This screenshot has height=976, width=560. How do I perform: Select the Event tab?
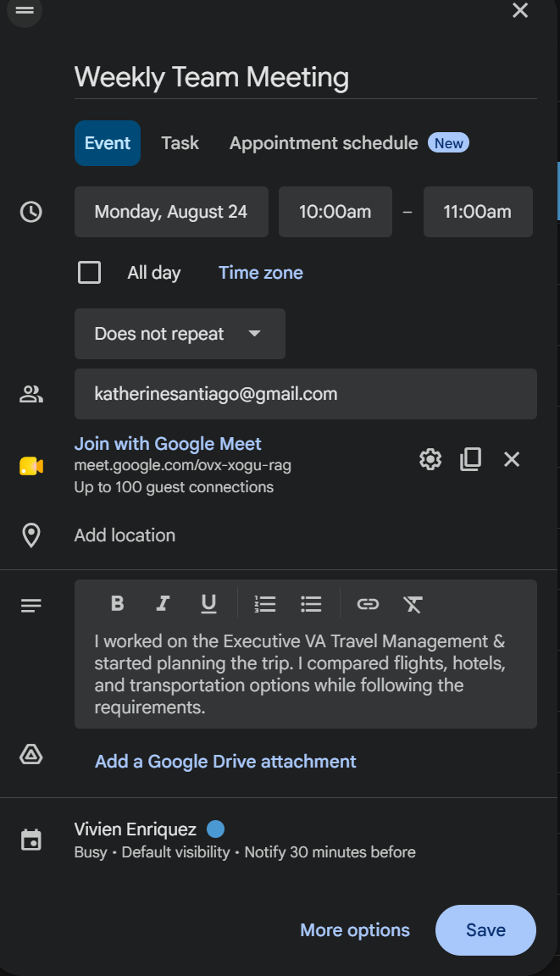point(108,143)
